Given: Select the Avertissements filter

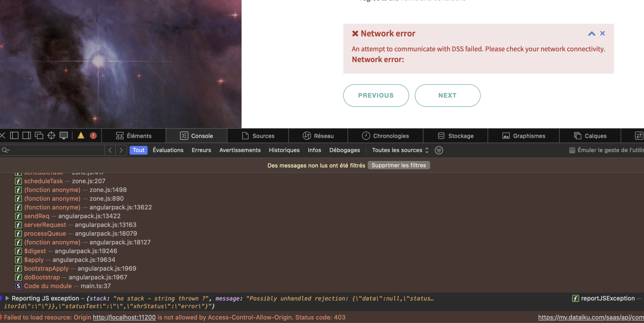Looking at the screenshot, I should click(240, 150).
